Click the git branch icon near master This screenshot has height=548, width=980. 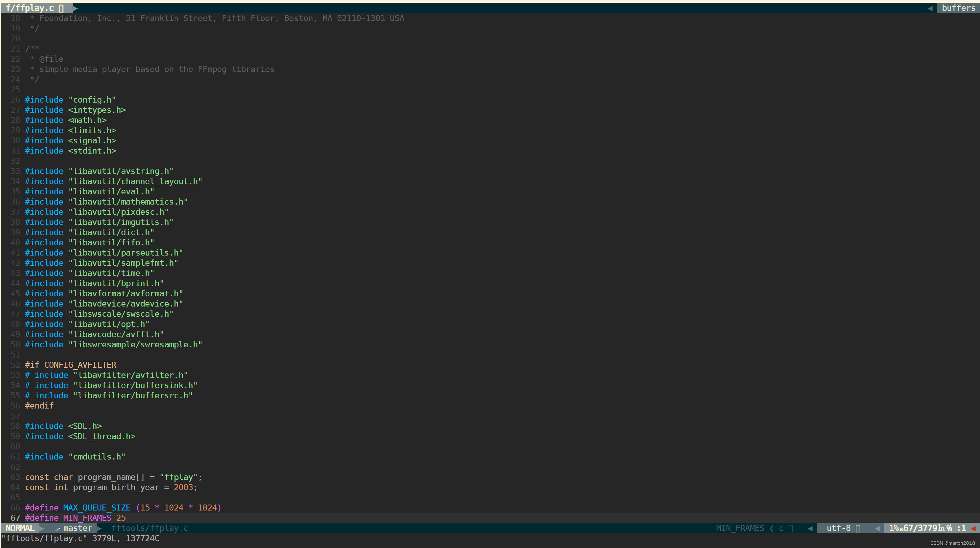[58, 528]
